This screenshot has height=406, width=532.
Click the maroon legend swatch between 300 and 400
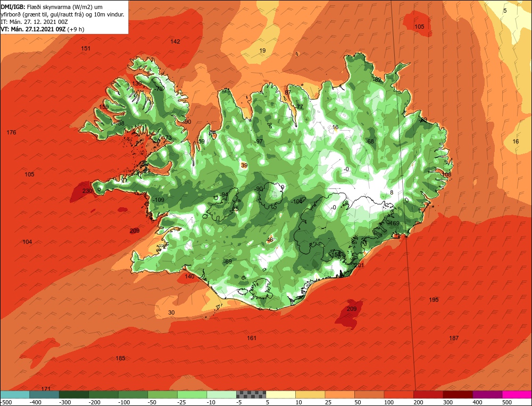pos(458,394)
